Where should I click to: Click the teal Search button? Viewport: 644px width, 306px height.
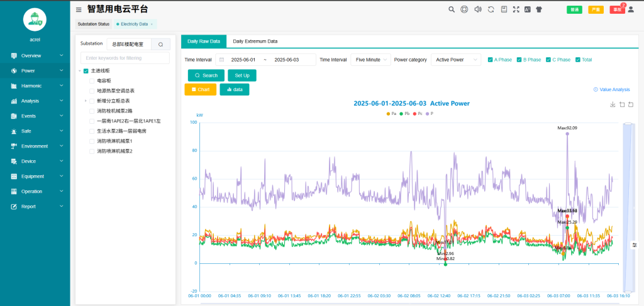tap(206, 75)
